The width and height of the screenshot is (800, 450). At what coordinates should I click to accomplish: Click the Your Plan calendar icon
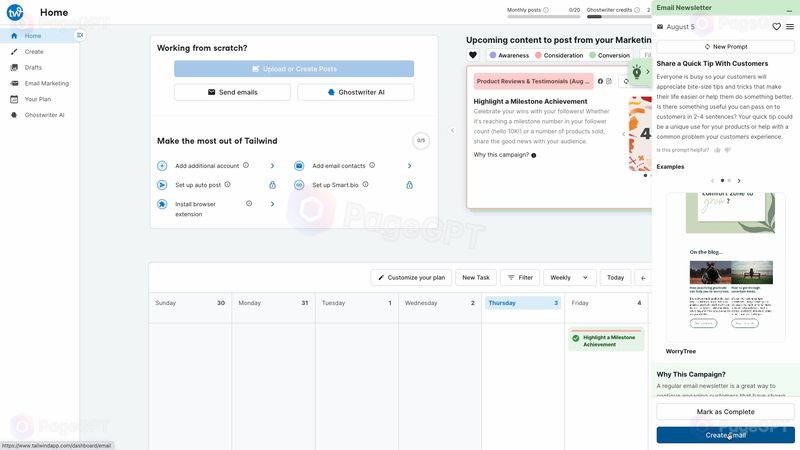point(14,99)
